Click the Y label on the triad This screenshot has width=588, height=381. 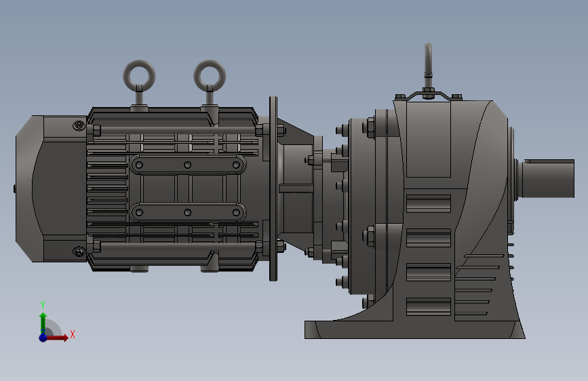pyautogui.click(x=43, y=305)
